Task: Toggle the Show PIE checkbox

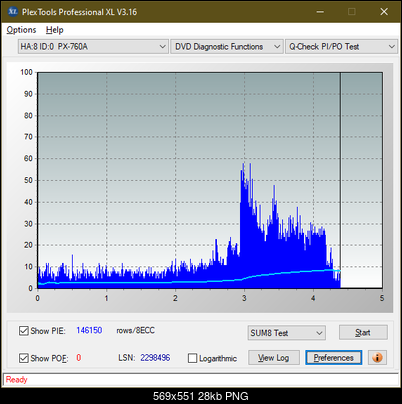Action: tap(24, 331)
